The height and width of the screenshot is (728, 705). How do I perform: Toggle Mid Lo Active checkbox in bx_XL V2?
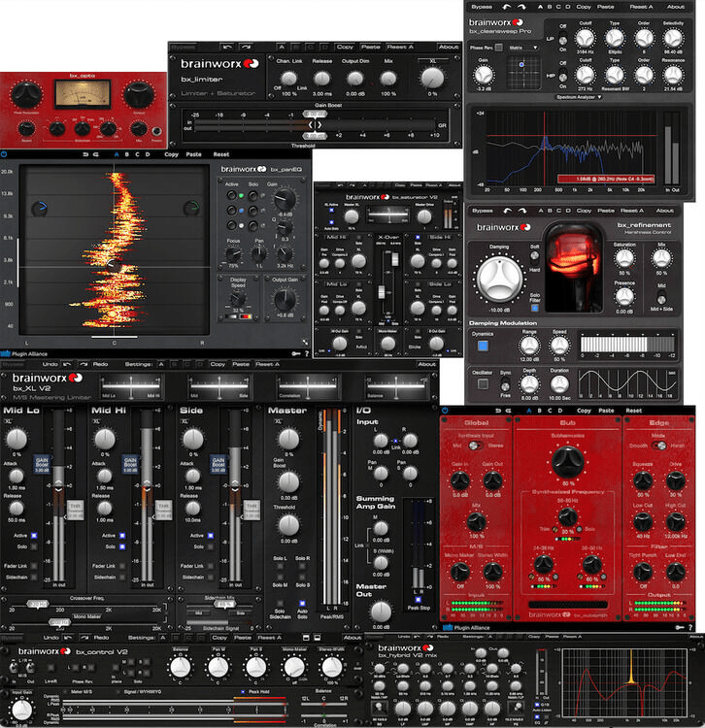(x=34, y=535)
